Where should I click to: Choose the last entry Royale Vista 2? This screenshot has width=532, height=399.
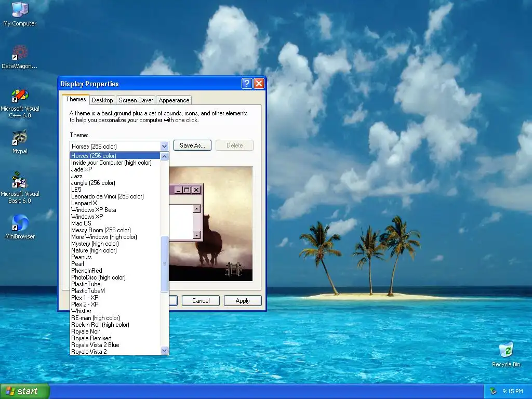(115, 352)
